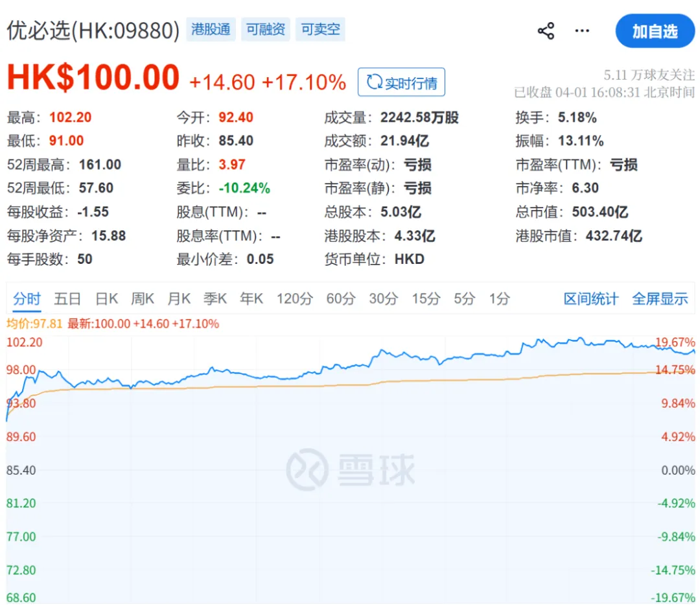
Task: Select the 分时 chart tab
Action: tap(27, 298)
